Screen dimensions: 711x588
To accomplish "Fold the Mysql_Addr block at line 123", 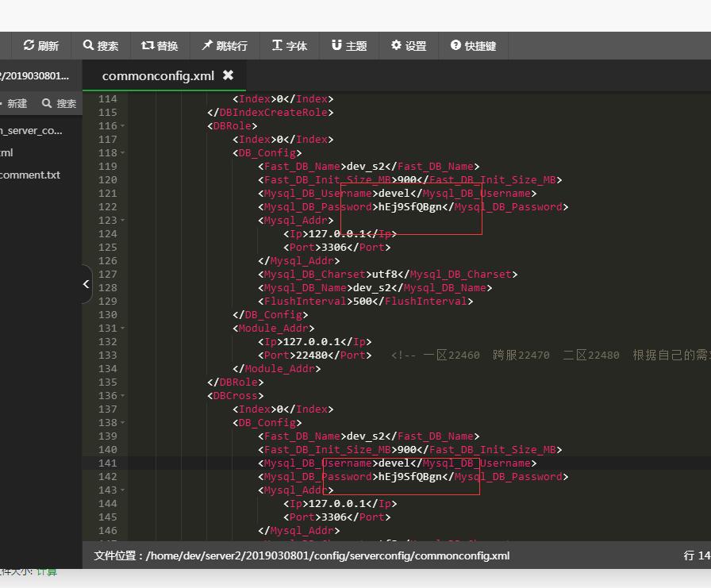I will pyautogui.click(x=123, y=221).
